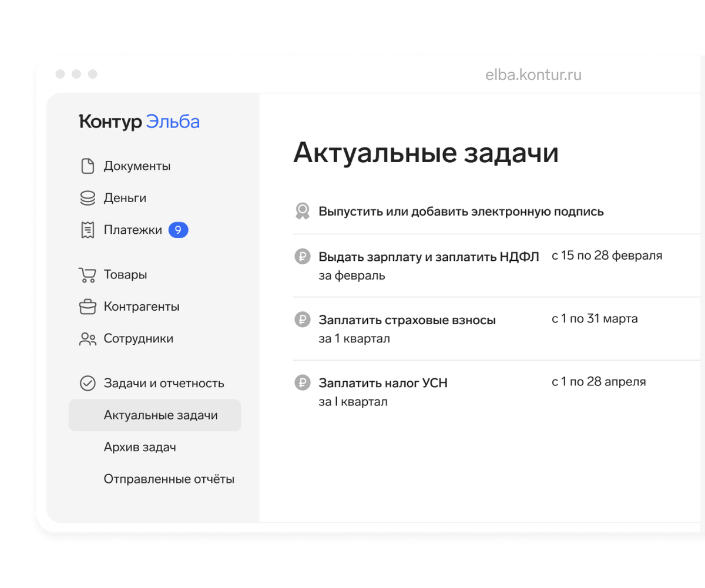Open Отправленные отчёты submenu item
This screenshot has width=705, height=588.
[x=169, y=479]
